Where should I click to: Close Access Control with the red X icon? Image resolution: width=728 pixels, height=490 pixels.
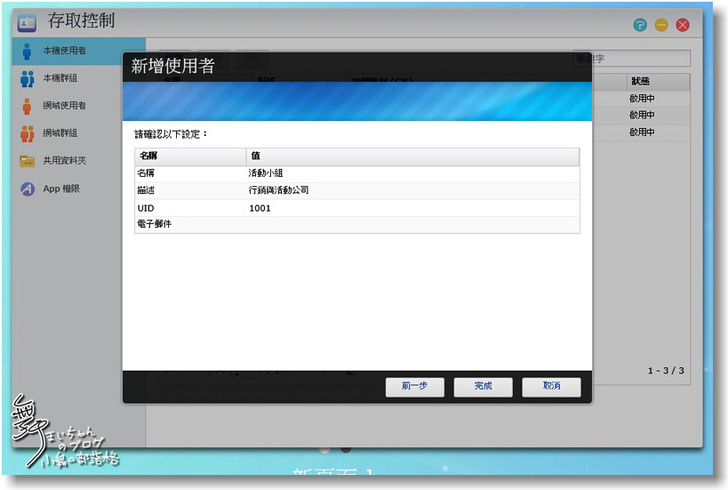click(682, 25)
